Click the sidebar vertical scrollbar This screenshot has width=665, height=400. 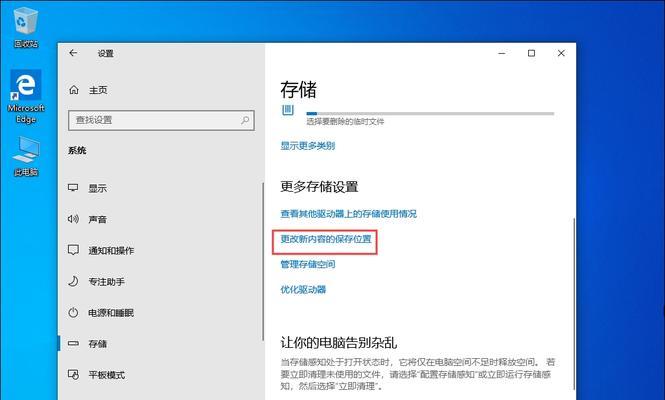pos(263,261)
